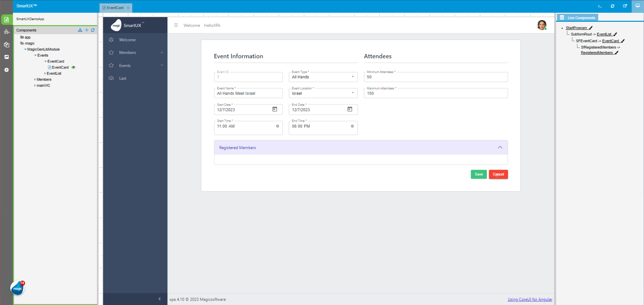Image resolution: width=644 pixels, height=305 pixels.
Task: Open the Start Date calendar picker
Action: 275,109
